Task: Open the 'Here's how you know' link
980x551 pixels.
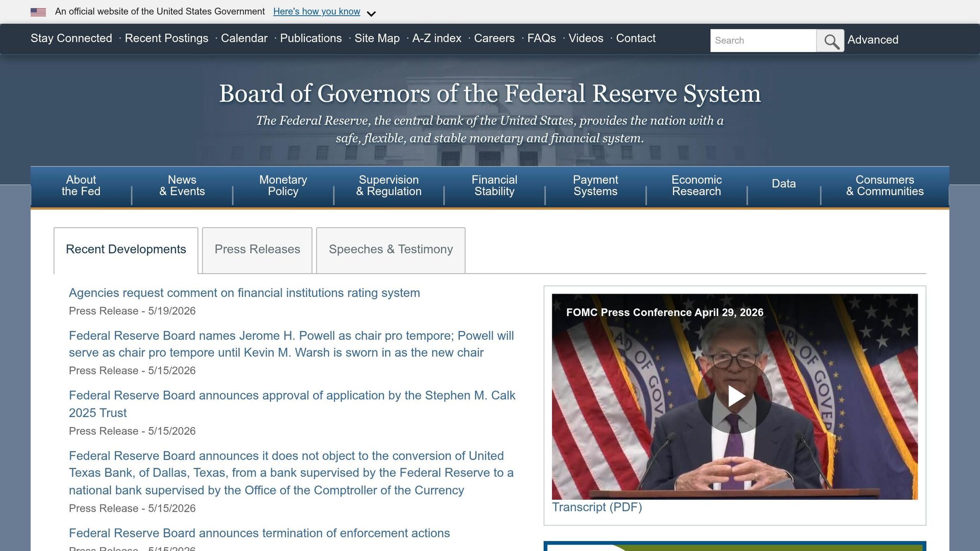Action: pos(317,11)
